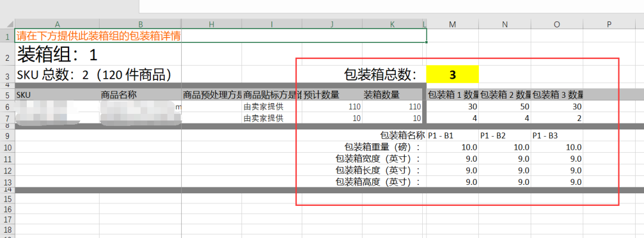
Task: Select column J via its header
Action: tap(332, 24)
